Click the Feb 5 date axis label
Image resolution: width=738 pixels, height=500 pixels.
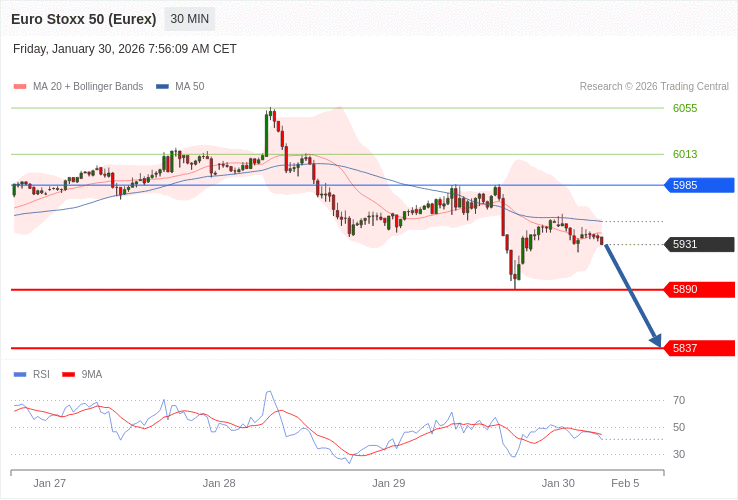(625, 484)
